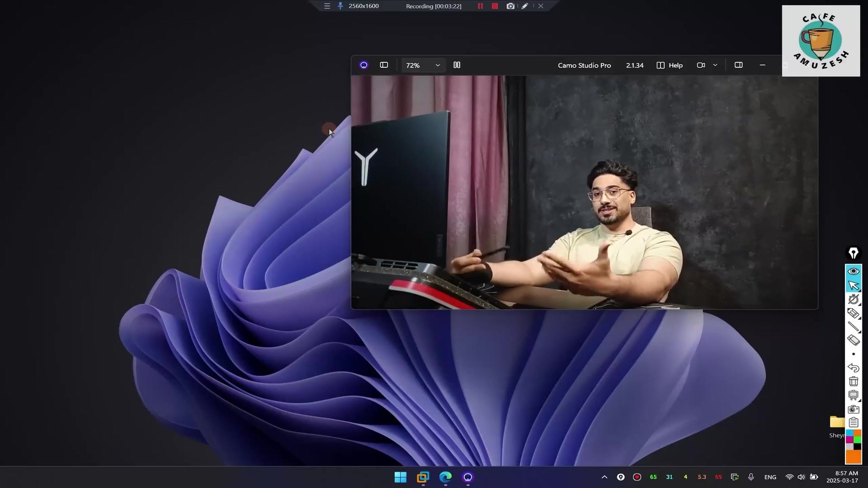Click the video camera icon in Camo
This screenshot has height=488, width=868.
point(701,65)
